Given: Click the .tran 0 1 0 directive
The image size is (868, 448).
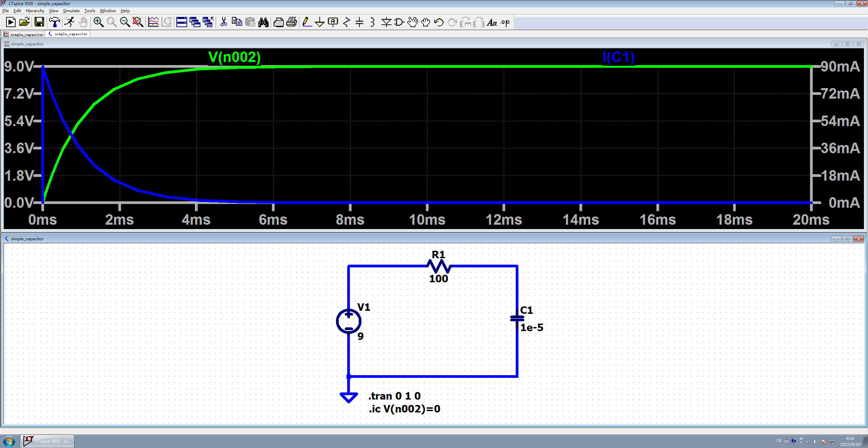Looking at the screenshot, I should [394, 396].
